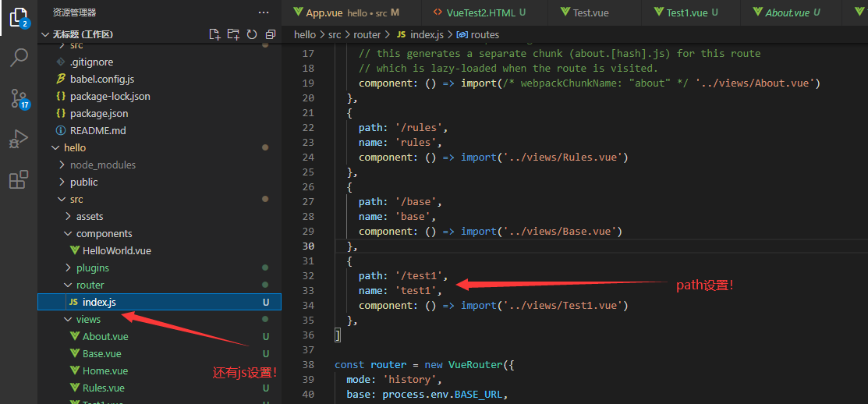
Task: Click the BASE_URL property on line 40
Action: 479,394
